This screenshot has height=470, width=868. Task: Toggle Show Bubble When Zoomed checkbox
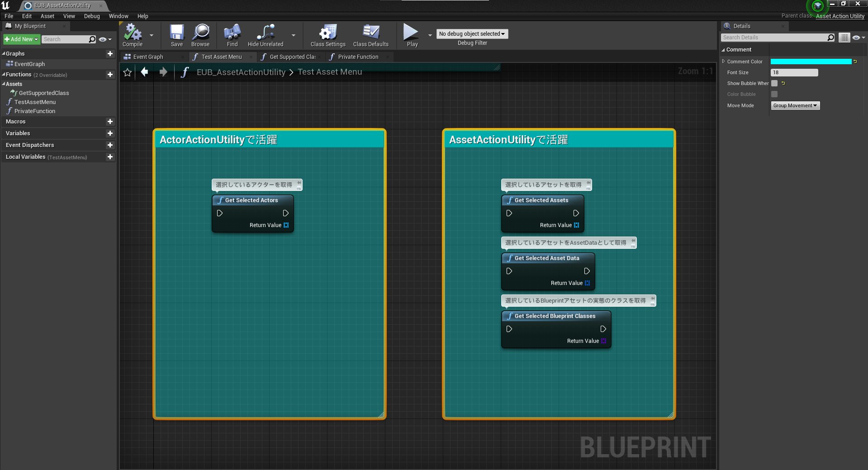774,83
